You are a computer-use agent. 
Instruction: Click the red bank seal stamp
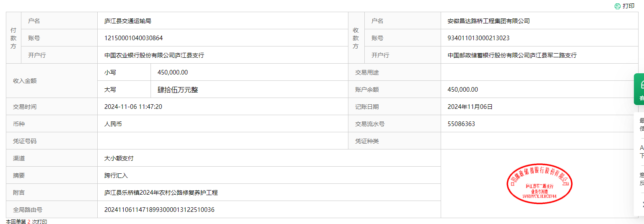539,184
